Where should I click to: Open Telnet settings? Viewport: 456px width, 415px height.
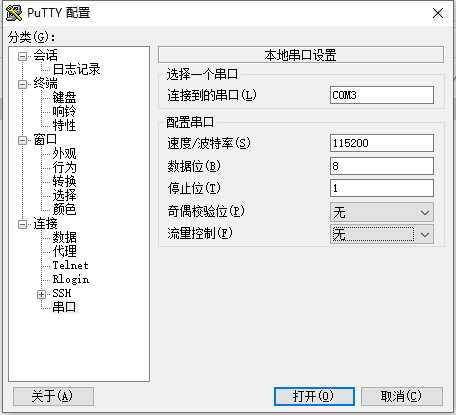(x=71, y=265)
